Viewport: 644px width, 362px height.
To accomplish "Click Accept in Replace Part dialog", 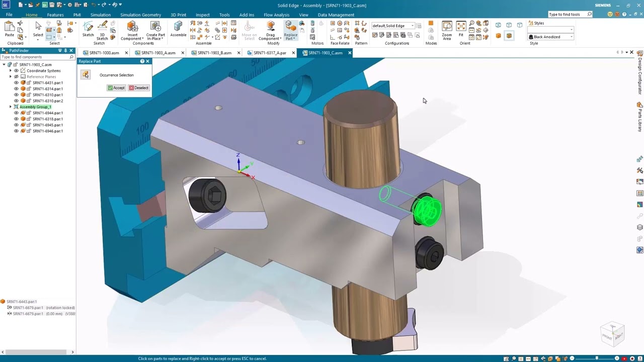I will [x=116, y=88].
